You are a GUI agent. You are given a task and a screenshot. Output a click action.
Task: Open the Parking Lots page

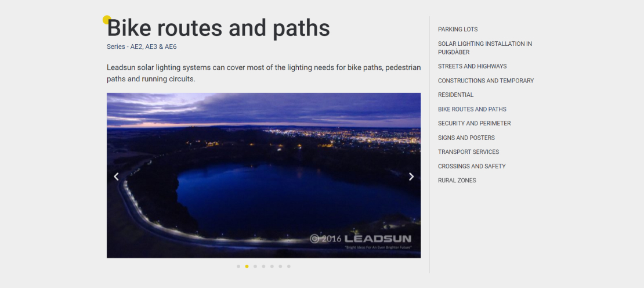point(458,30)
